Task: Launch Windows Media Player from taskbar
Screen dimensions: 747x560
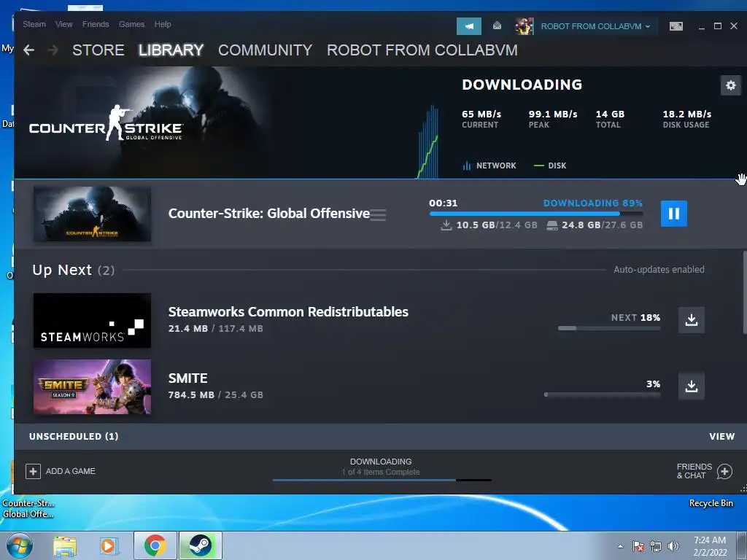Action: [x=109, y=545]
